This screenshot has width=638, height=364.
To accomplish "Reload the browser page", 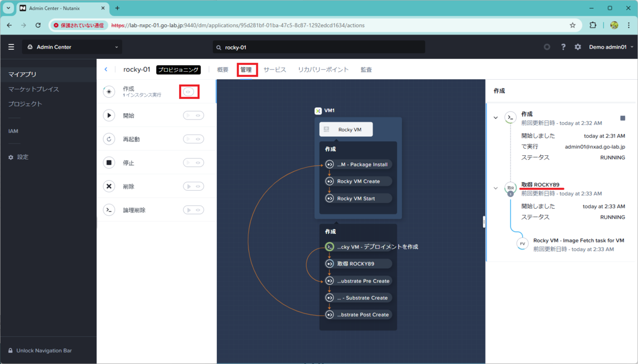I will pyautogui.click(x=38, y=25).
